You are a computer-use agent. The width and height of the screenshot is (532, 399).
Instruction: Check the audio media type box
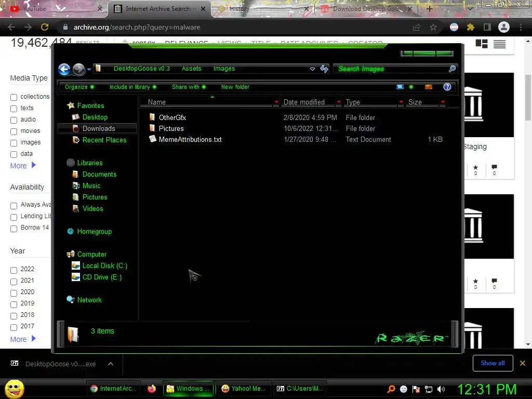[x=14, y=120]
